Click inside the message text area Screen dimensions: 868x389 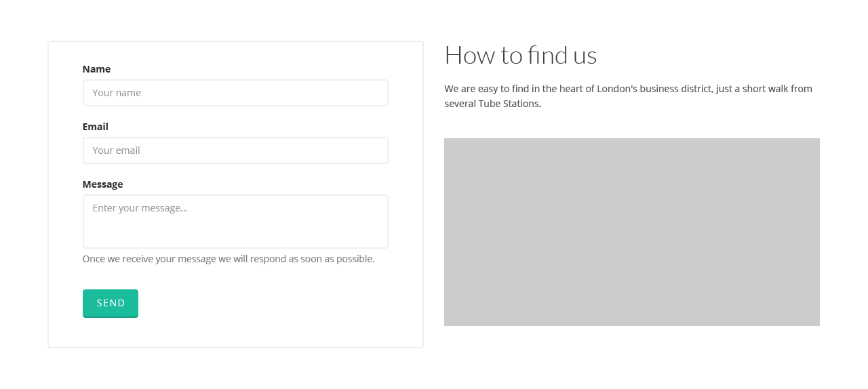[235, 222]
